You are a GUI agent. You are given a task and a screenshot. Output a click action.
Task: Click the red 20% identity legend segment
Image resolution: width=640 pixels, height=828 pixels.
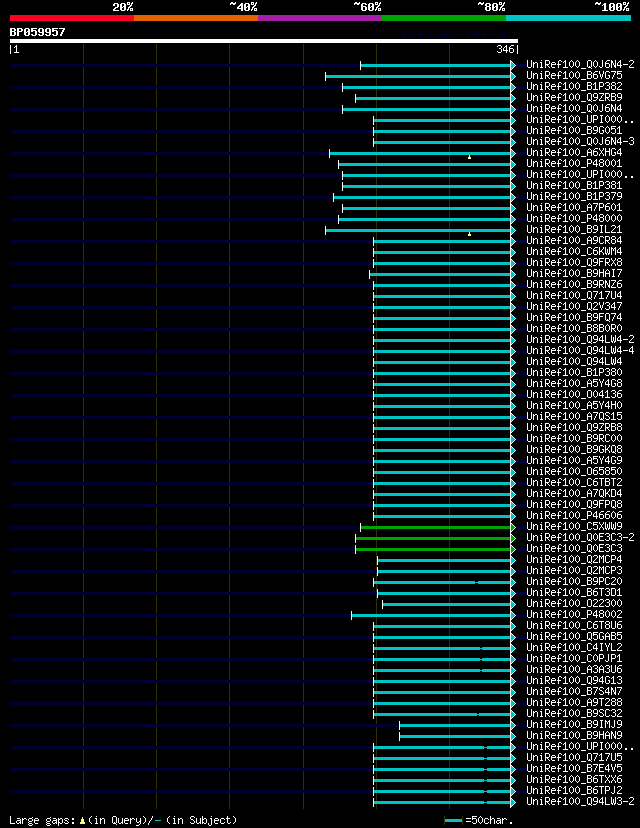(x=72, y=18)
